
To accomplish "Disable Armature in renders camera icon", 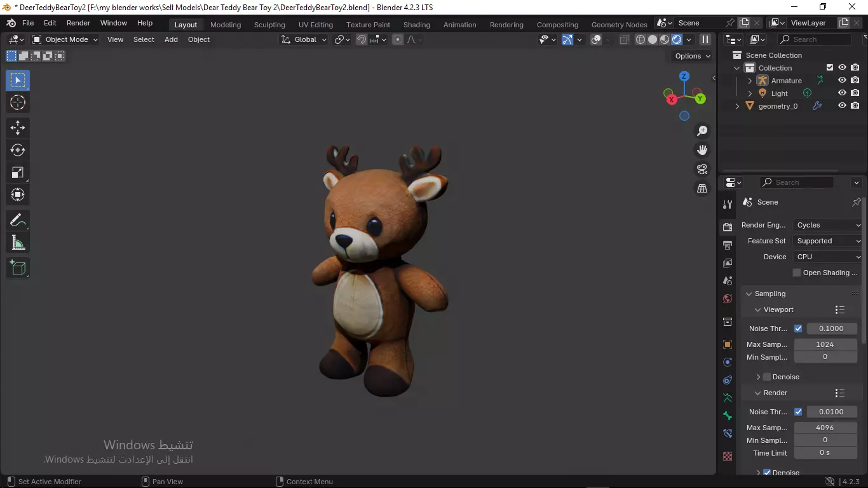I will (x=855, y=80).
